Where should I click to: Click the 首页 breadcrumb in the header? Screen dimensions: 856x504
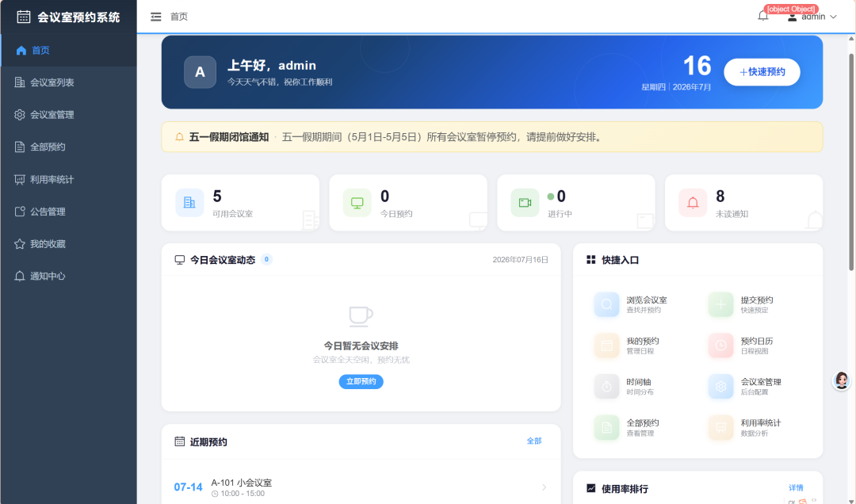[179, 17]
